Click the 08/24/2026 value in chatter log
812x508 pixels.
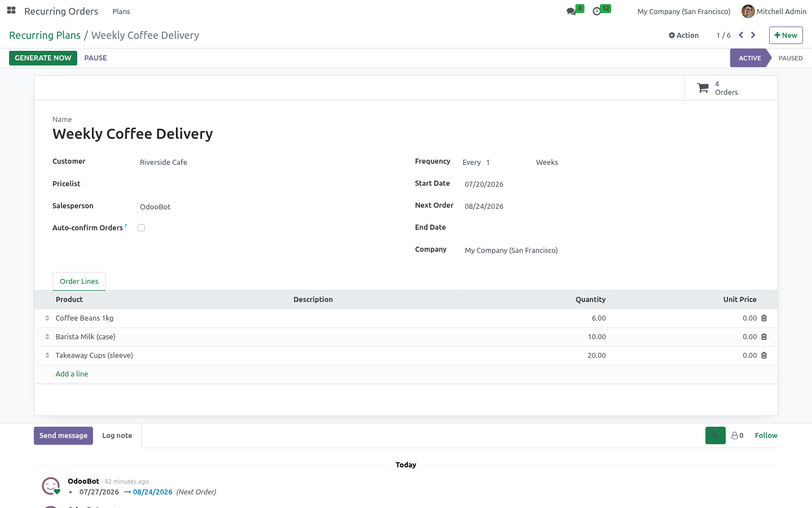153,492
